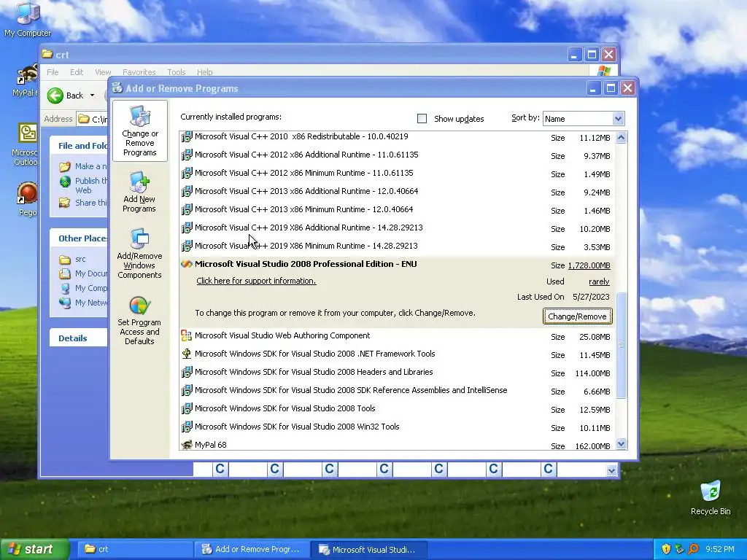Click the magnifier icon in system tray

[693, 549]
